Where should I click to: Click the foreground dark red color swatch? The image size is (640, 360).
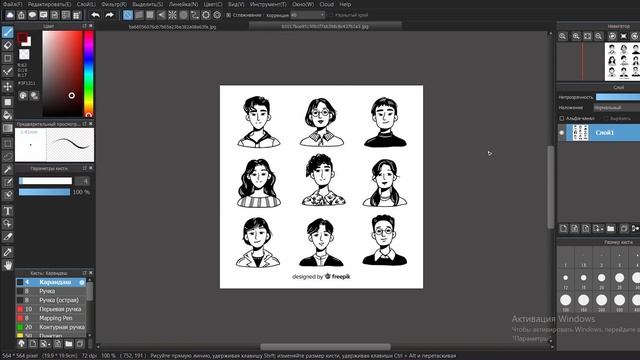pyautogui.click(x=22, y=38)
